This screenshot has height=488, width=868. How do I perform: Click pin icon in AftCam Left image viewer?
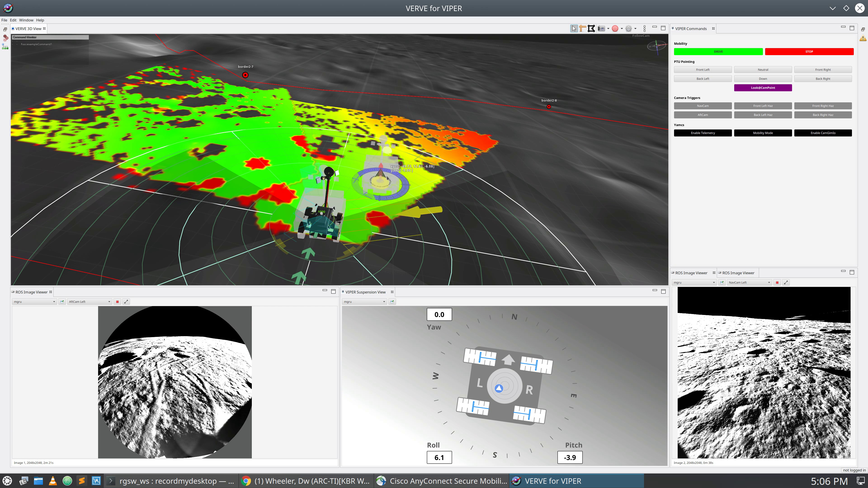62,302
